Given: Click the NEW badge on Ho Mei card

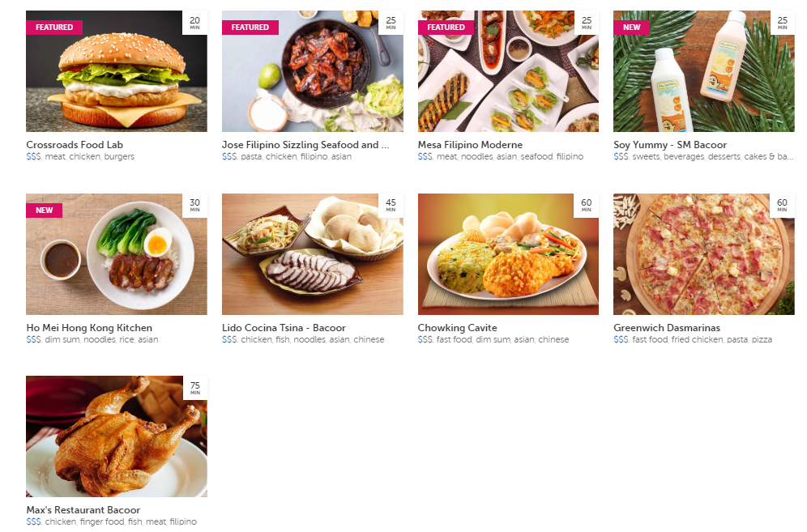Looking at the screenshot, I should [x=45, y=211].
